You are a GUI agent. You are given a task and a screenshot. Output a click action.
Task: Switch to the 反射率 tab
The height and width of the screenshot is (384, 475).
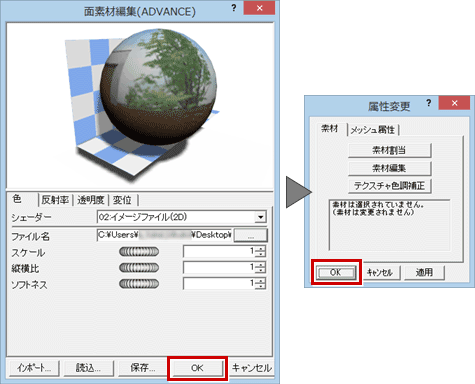[x=55, y=200]
